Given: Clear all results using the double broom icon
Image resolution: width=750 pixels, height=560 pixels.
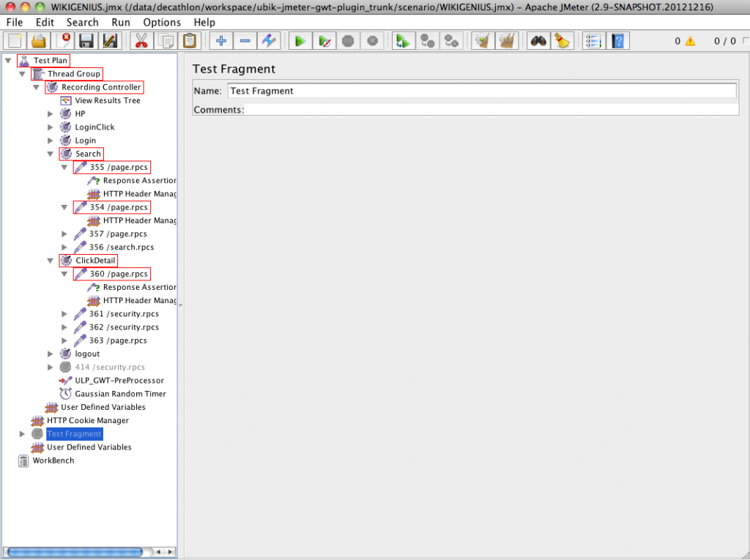Looking at the screenshot, I should (507, 41).
